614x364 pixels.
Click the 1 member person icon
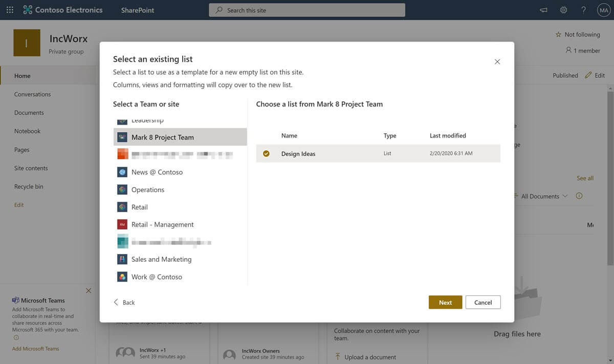(568, 50)
